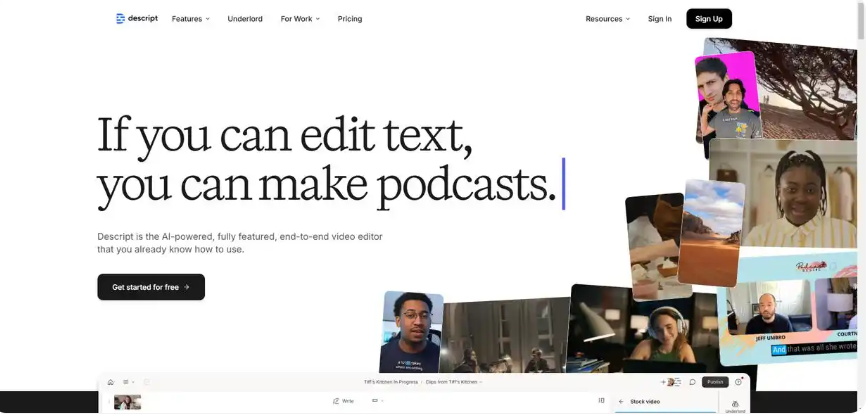Click the Sign in link

tap(659, 19)
